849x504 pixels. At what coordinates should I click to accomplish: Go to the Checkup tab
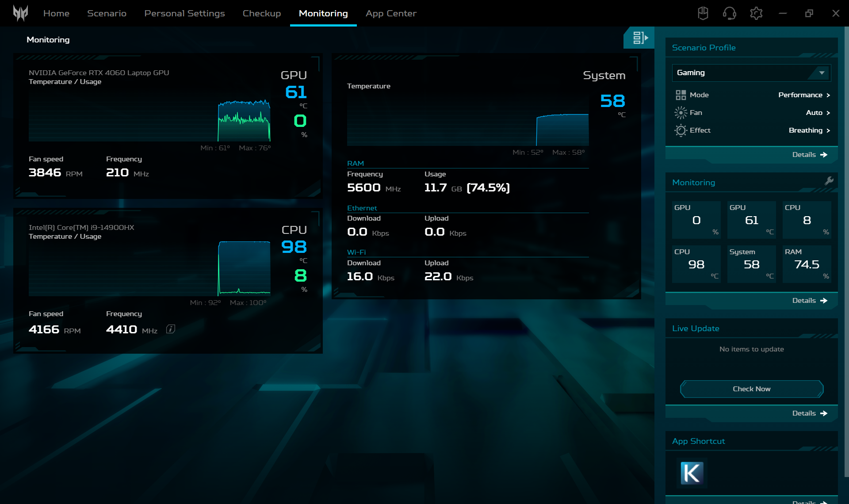[262, 13]
